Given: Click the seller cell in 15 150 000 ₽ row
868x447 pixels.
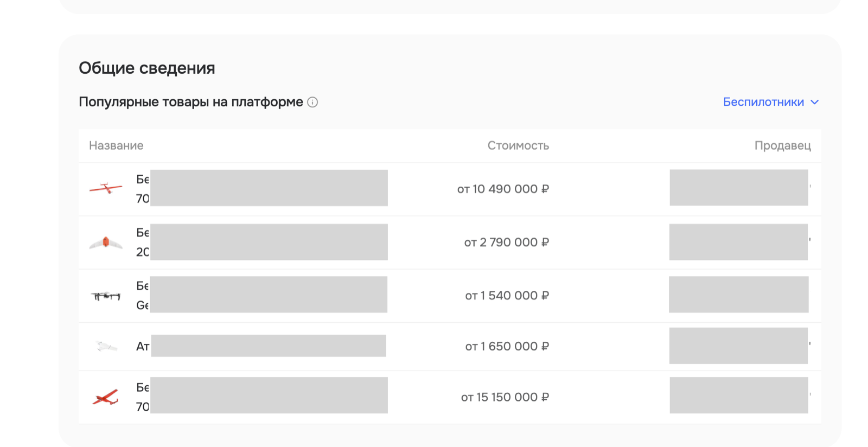Looking at the screenshot, I should (x=740, y=395).
